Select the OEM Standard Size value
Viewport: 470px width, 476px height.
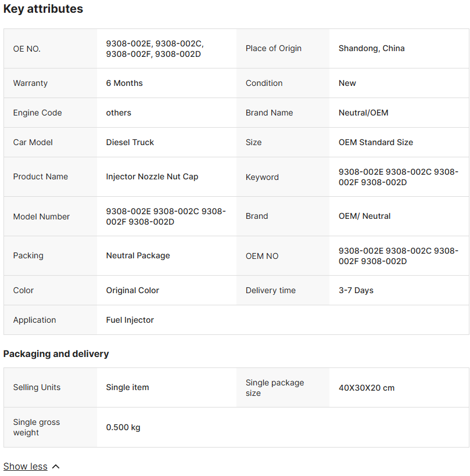(x=376, y=142)
